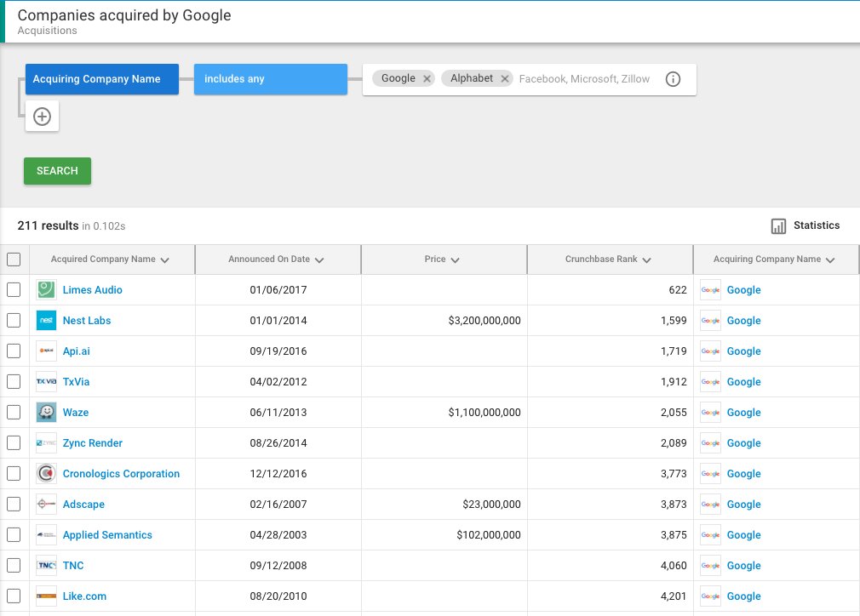Image resolution: width=860 pixels, height=616 pixels.
Task: Click Google logo in Api.ai row
Action: point(710,351)
